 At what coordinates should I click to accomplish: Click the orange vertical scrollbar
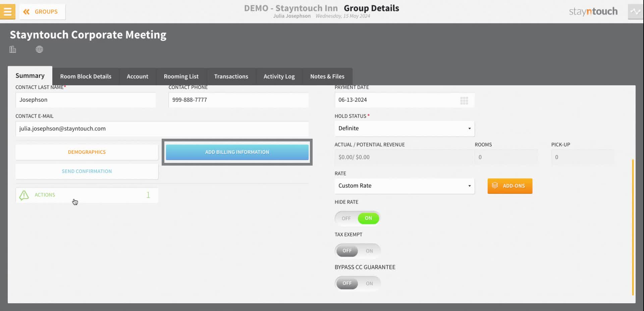(x=633, y=227)
